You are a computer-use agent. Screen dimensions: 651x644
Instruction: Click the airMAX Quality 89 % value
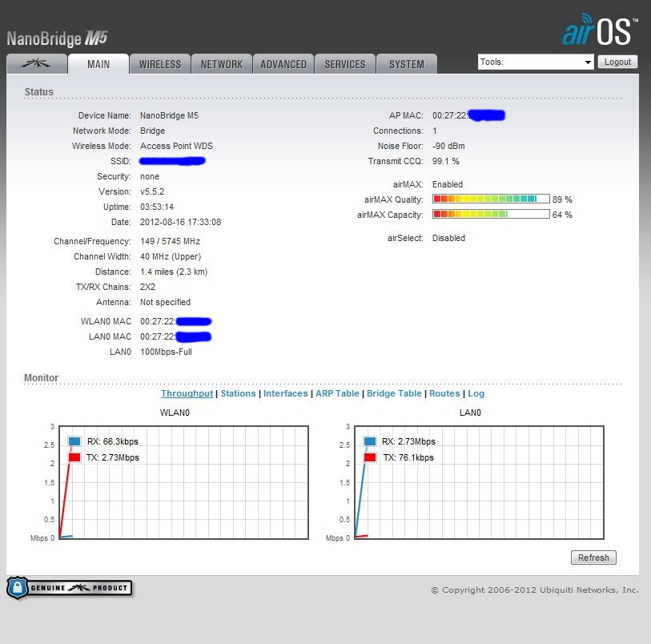[x=562, y=199]
